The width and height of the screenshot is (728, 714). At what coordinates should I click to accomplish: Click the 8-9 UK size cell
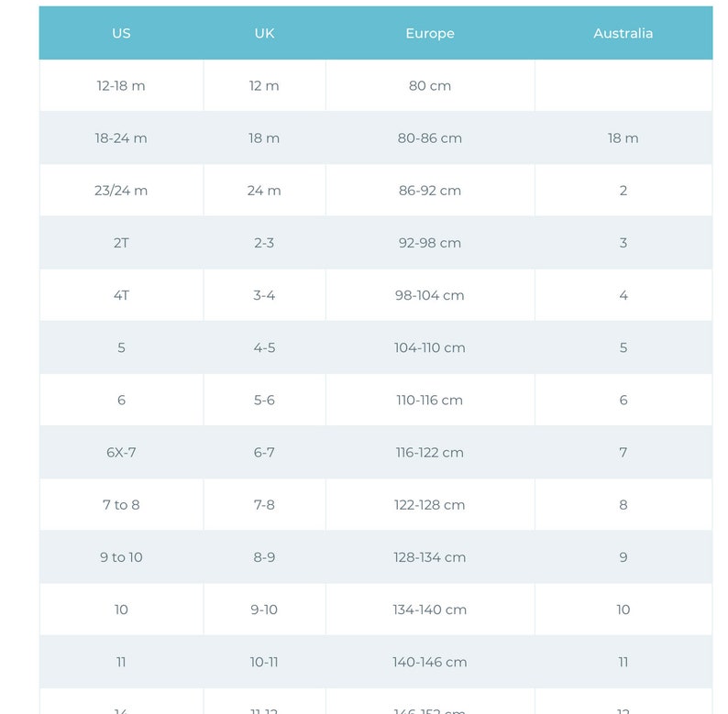[264, 557]
